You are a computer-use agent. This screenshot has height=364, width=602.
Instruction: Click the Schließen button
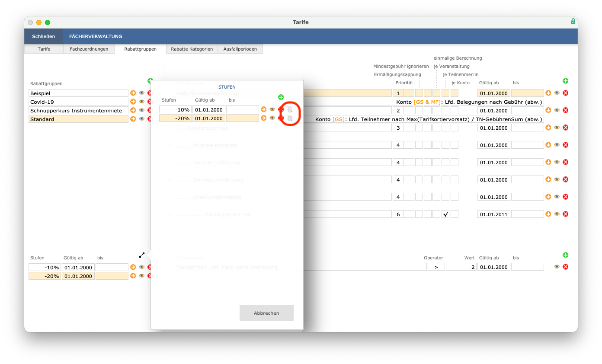(44, 36)
